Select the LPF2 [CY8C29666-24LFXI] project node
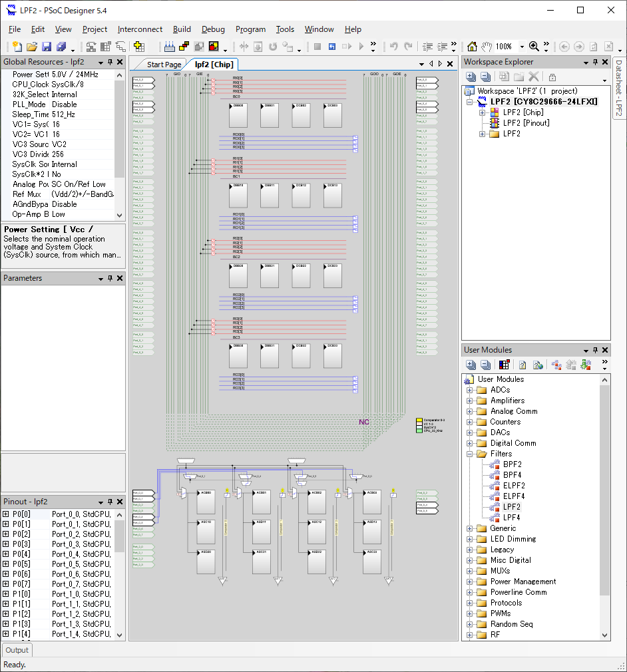The width and height of the screenshot is (627, 672). [544, 102]
